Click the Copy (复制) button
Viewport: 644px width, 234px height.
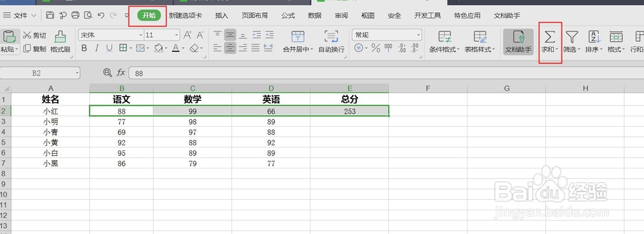[x=35, y=49]
